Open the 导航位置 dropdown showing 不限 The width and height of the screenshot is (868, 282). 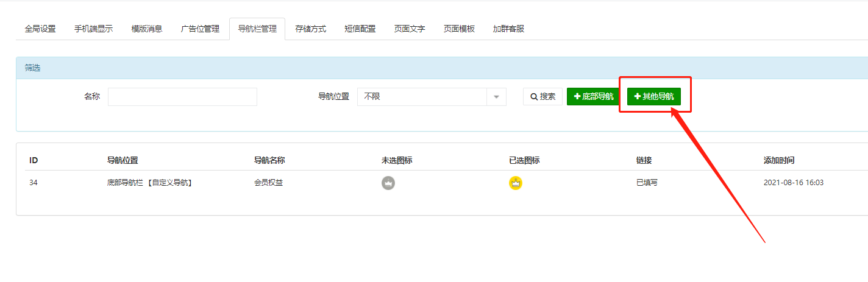point(432,97)
